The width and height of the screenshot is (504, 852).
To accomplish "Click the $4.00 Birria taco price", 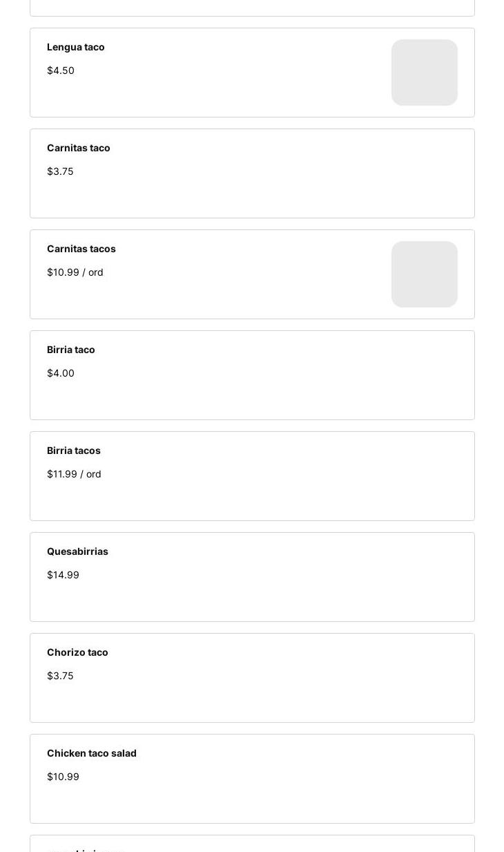I will click(x=61, y=373).
